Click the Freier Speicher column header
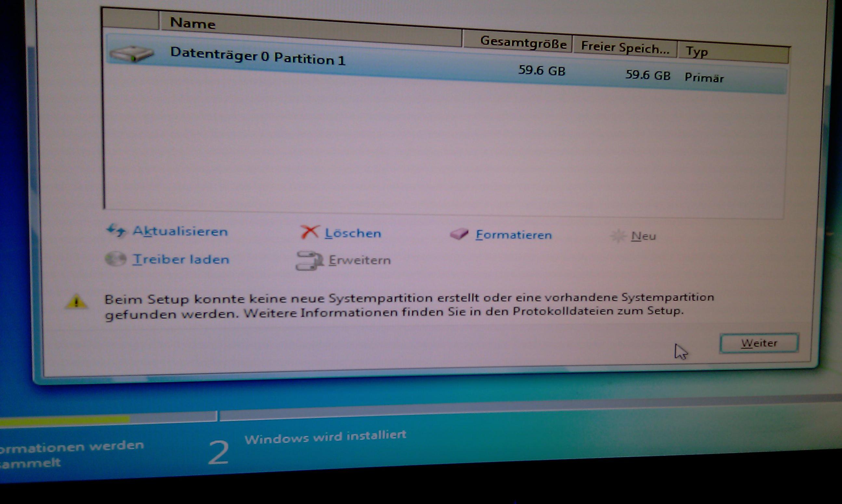 pos(625,47)
